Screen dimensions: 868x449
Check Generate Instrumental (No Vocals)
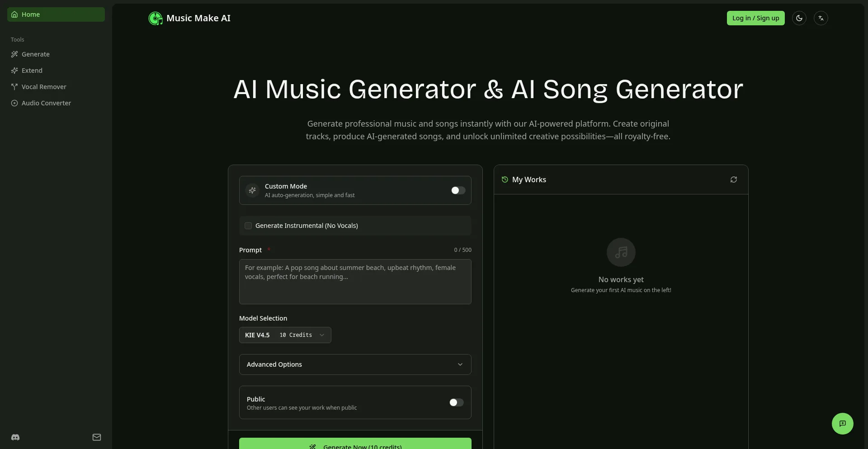(x=248, y=226)
